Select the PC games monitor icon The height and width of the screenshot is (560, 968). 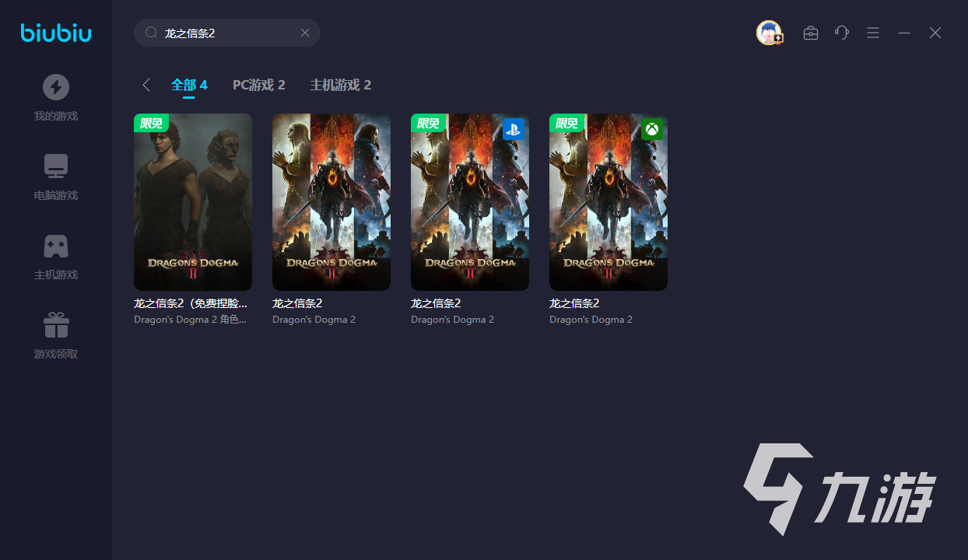coord(56,166)
